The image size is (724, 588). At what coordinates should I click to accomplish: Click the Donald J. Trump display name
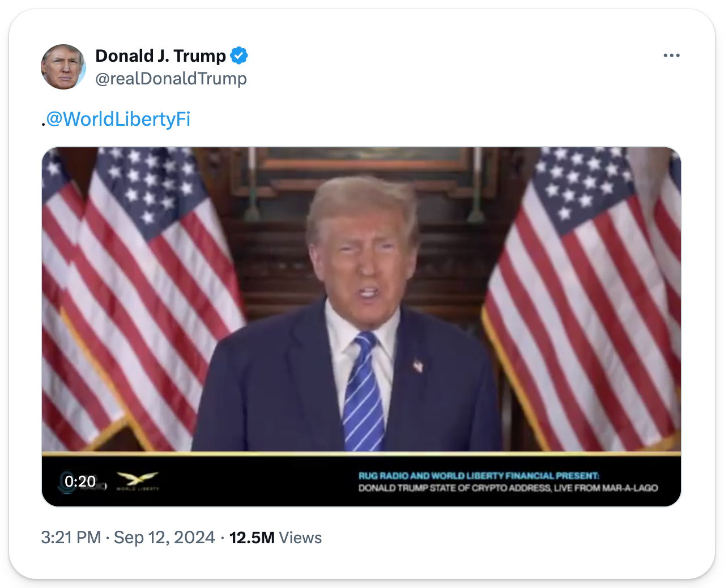[161, 56]
